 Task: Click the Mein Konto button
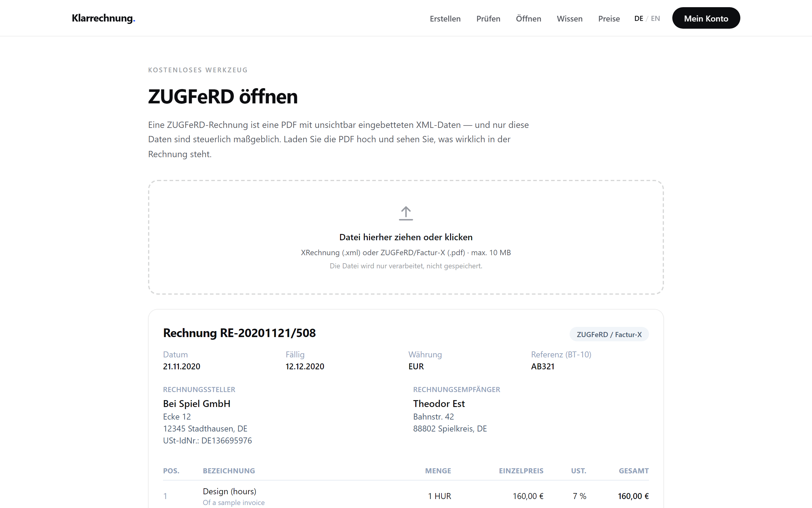706,18
